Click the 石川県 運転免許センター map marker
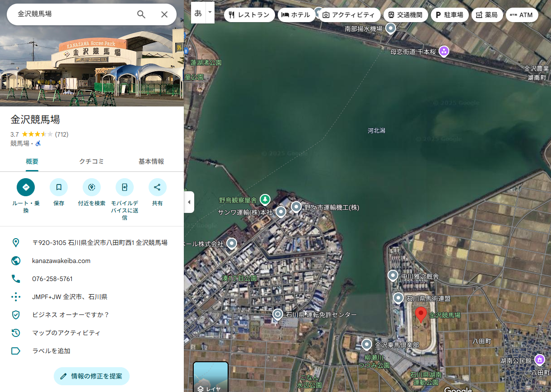 click(278, 314)
